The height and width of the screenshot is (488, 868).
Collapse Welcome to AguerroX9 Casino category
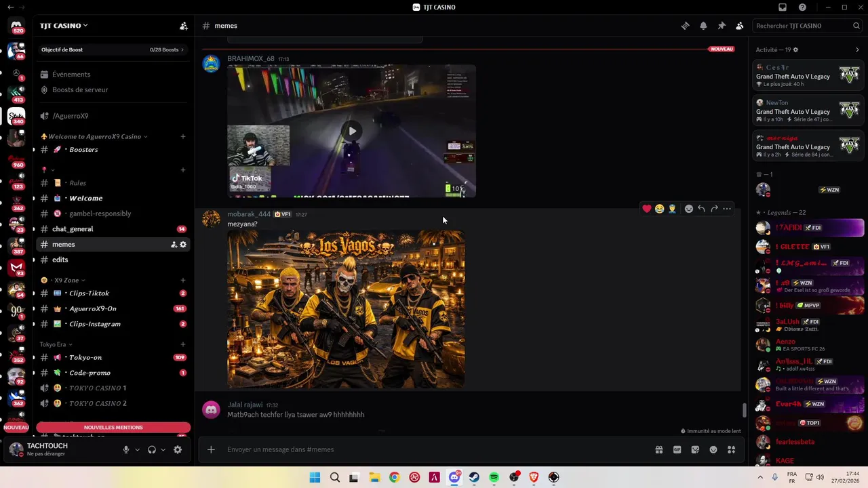pos(94,136)
